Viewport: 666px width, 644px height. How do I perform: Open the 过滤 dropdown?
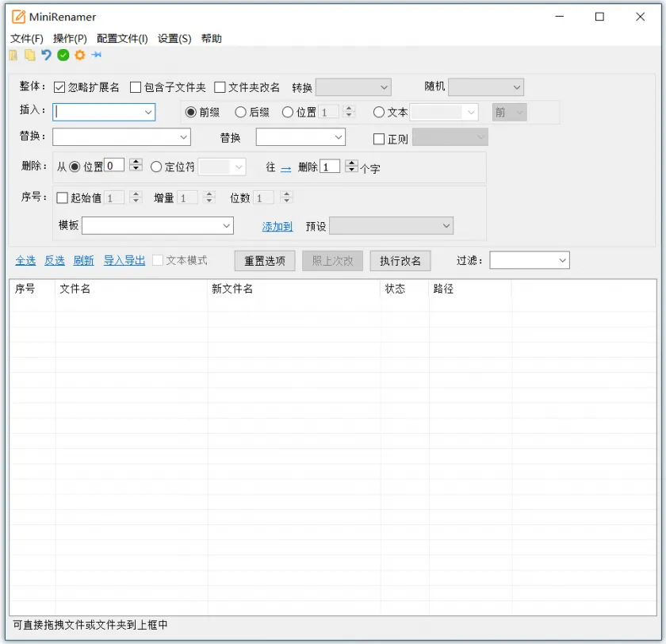pyautogui.click(x=530, y=260)
